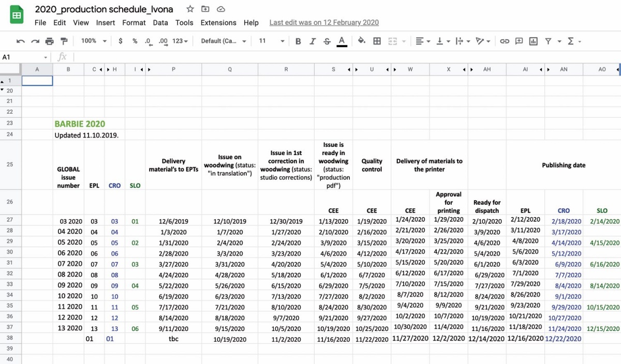The height and width of the screenshot is (364, 621).
Task: Select column P header
Action: coord(173,69)
